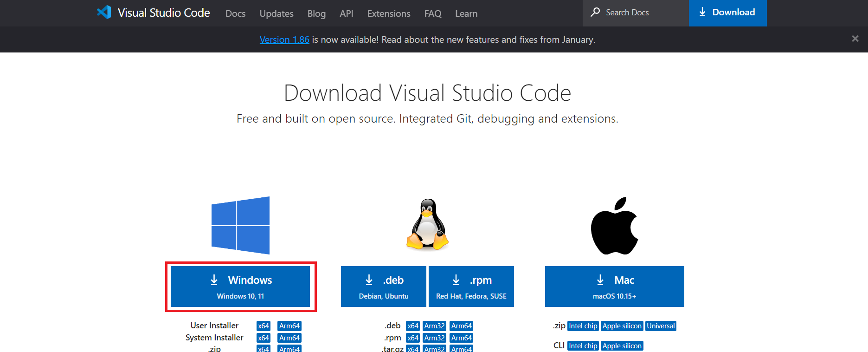Viewport: 868px width, 352px height.
Task: Open the FAQ page
Action: click(433, 13)
